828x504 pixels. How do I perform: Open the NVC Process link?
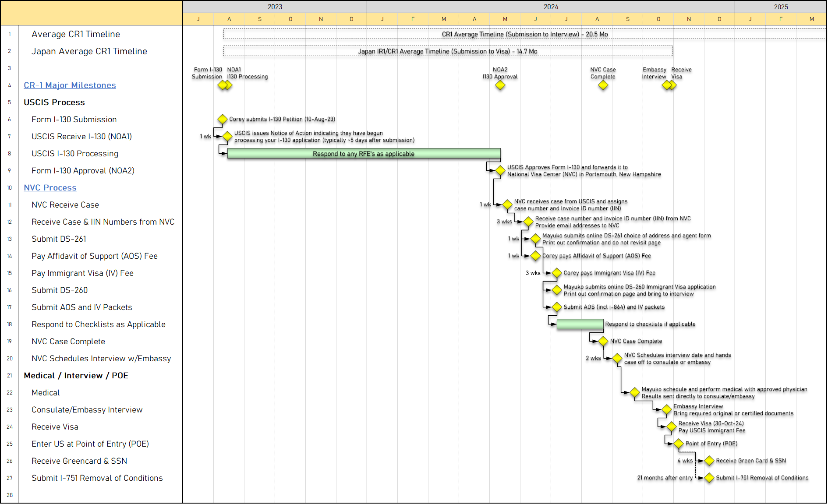pyautogui.click(x=50, y=188)
